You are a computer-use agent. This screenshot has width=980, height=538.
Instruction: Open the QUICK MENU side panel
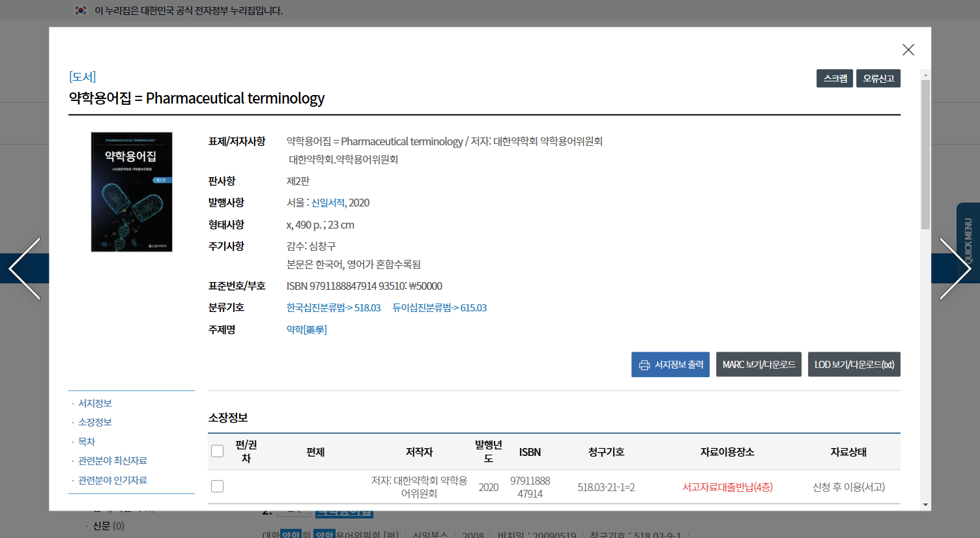[968, 241]
